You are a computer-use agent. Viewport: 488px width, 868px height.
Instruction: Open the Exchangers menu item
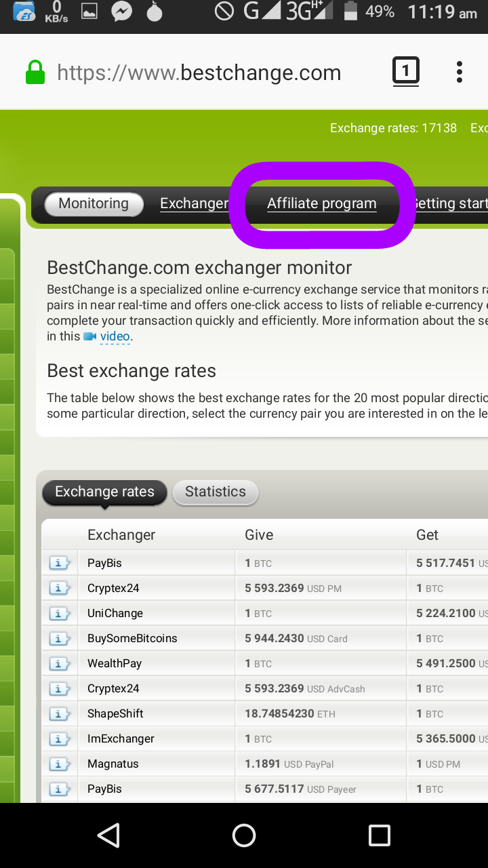tap(194, 204)
